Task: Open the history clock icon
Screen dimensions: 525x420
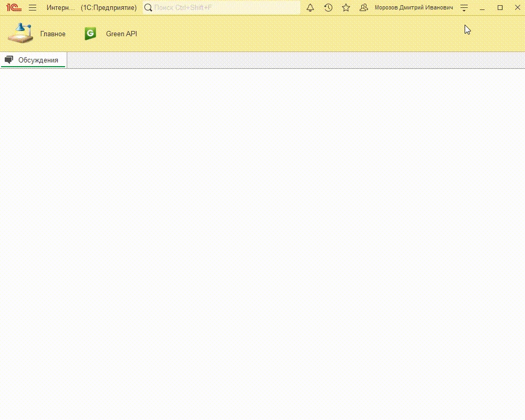Action: click(x=328, y=8)
